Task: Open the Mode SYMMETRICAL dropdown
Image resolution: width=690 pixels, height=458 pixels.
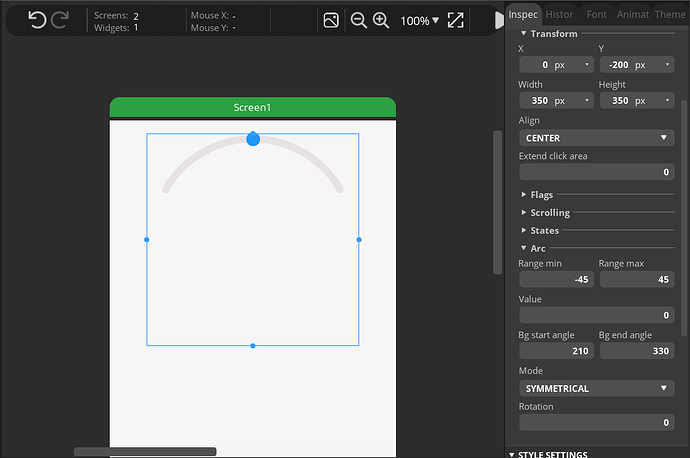Action: [x=596, y=388]
